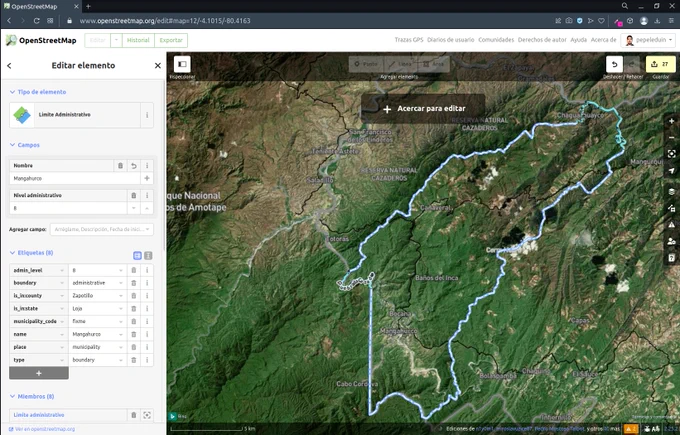Screen dimensions: 680x435
Task: Open the map data panel
Action: (671, 208)
